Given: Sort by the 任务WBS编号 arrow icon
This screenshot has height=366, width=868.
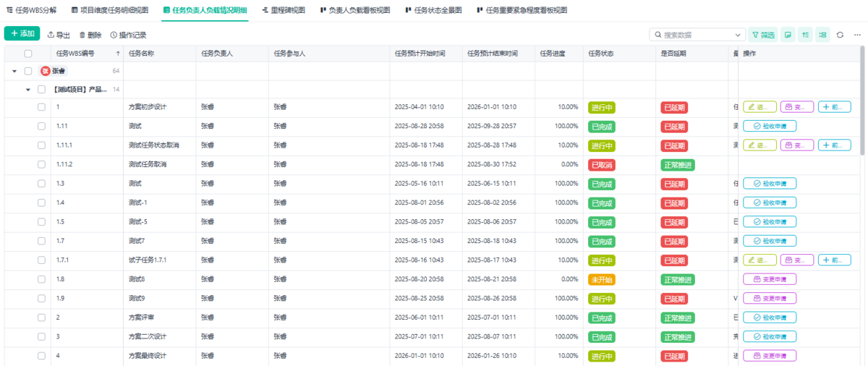Looking at the screenshot, I should coord(118,54).
